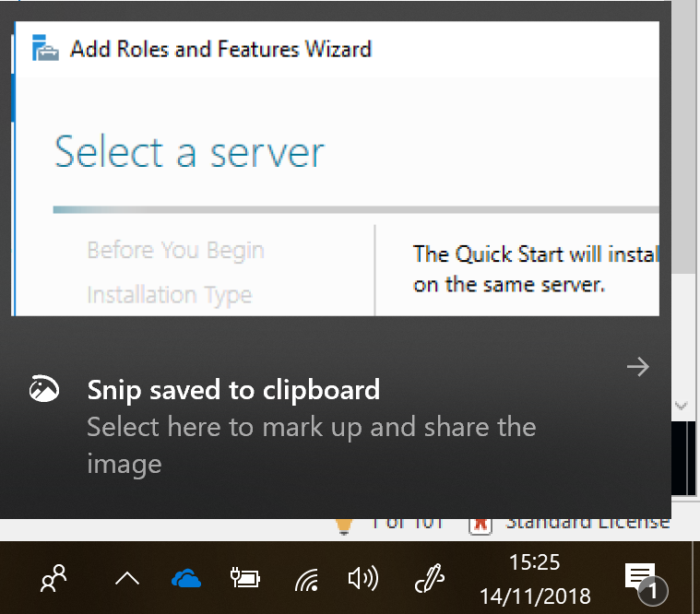The height and width of the screenshot is (614, 700).
Task: Click the snip app icon in notification
Action: tap(44, 390)
